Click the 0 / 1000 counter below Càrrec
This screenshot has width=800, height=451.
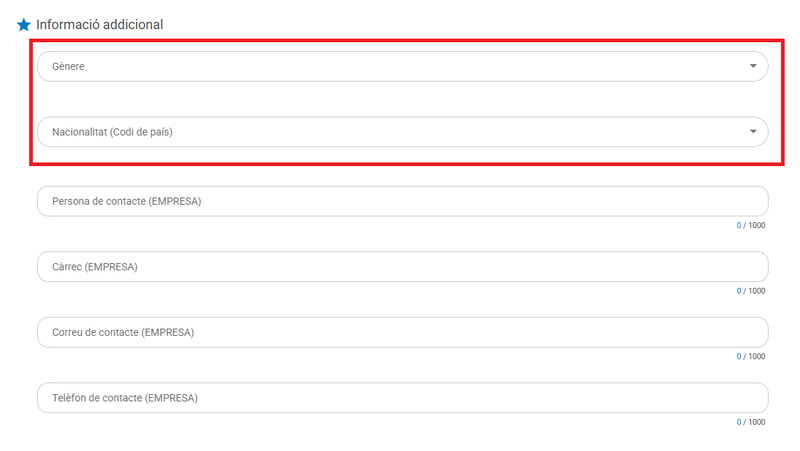(x=750, y=291)
